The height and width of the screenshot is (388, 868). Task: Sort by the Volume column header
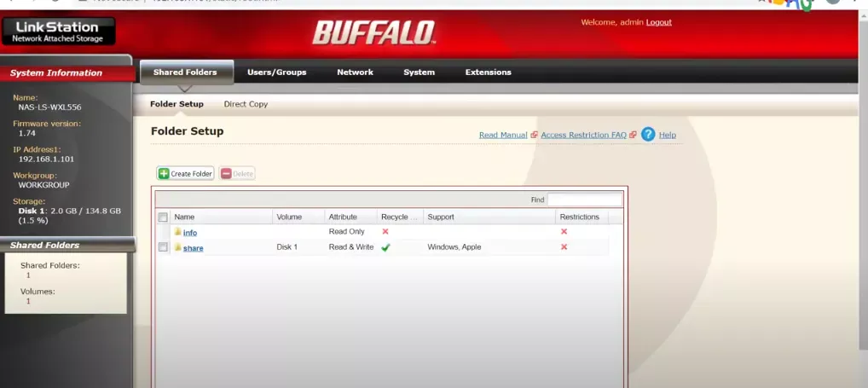coord(298,217)
